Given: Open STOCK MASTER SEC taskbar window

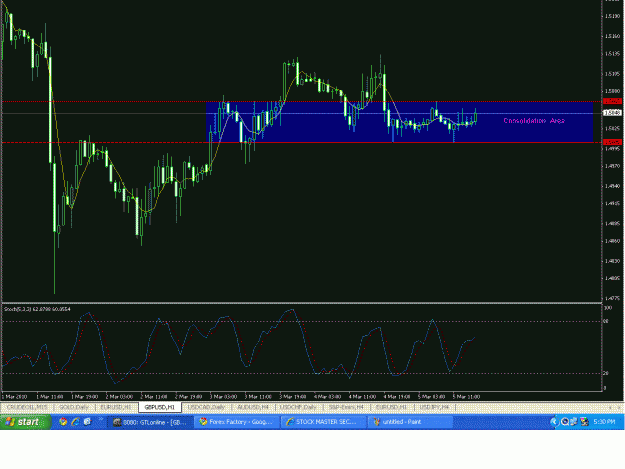Looking at the screenshot, I should 324,422.
